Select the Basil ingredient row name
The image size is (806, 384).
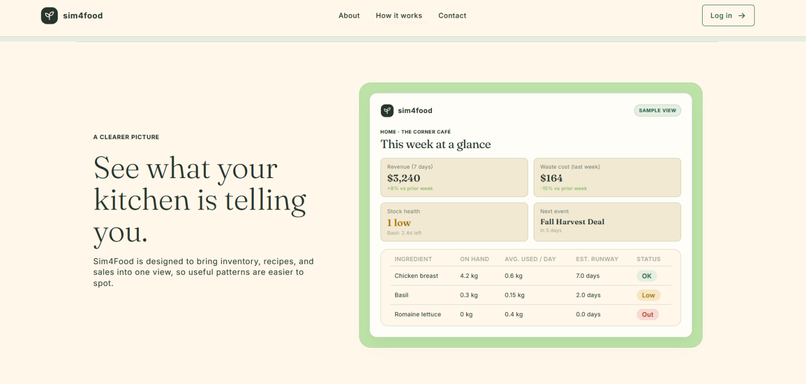tap(401, 296)
